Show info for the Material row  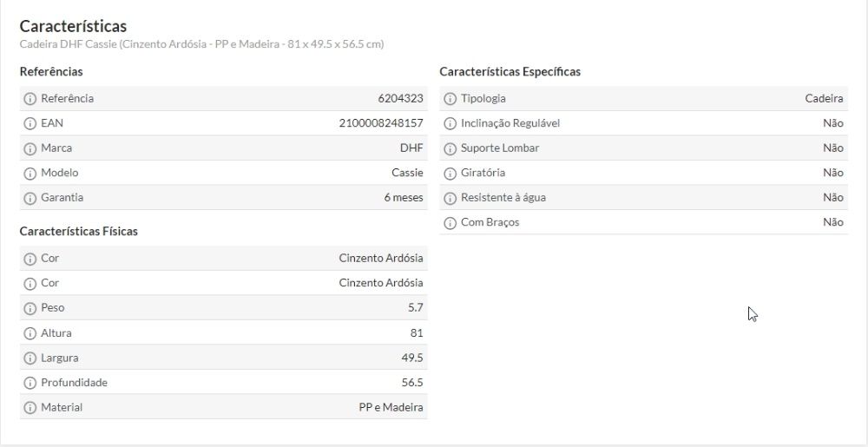[30, 408]
